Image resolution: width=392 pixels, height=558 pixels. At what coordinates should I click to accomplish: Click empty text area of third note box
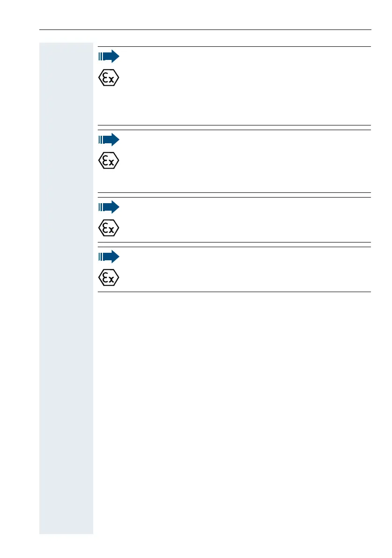pyautogui.click(x=246, y=220)
